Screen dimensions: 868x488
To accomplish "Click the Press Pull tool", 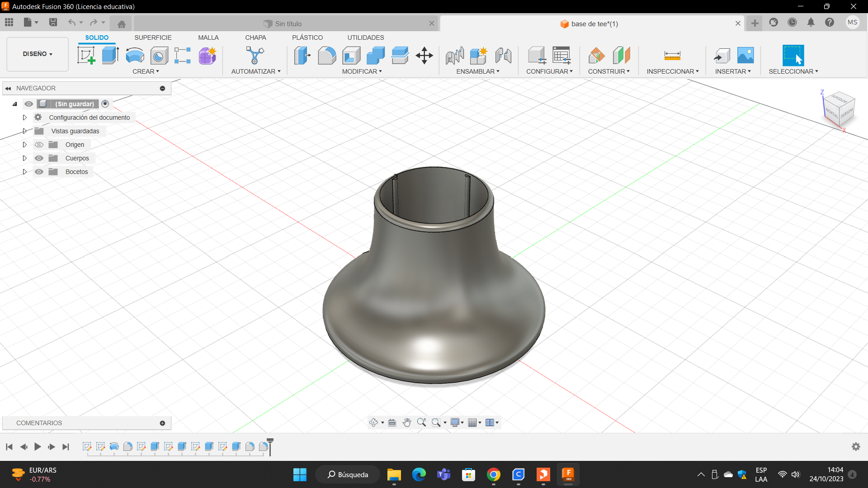I will 302,56.
